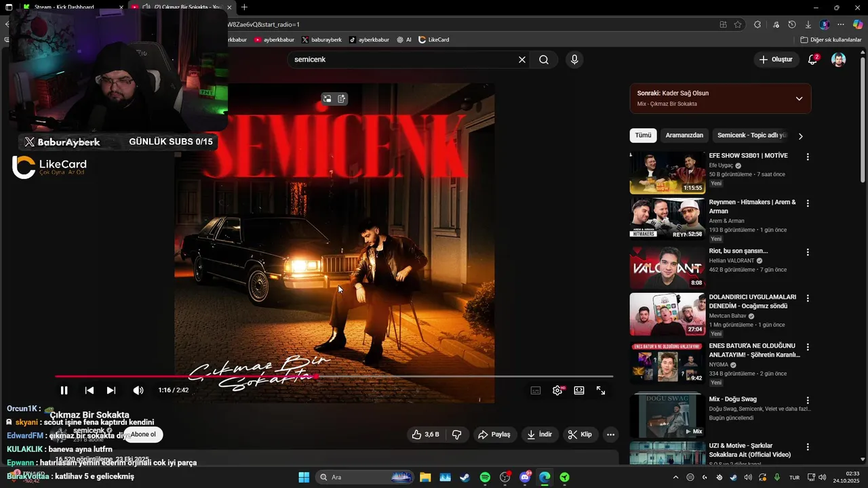This screenshot has width=868, height=488.
Task: Toggle the miniplayer icon above video
Action: point(327,99)
